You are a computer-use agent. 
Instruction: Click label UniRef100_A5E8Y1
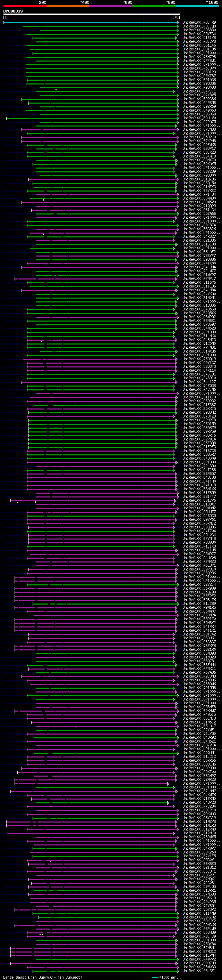(199, 565)
